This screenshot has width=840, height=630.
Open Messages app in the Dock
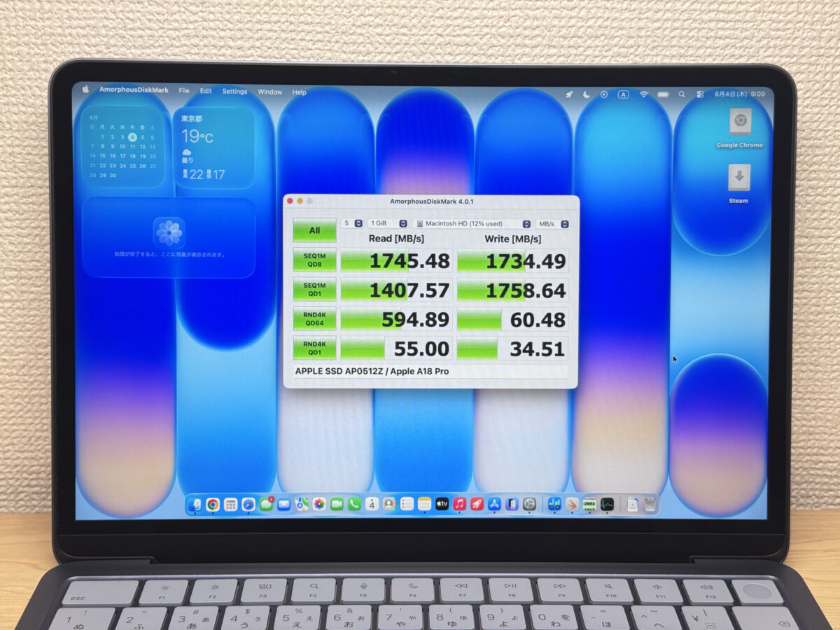tap(266, 504)
